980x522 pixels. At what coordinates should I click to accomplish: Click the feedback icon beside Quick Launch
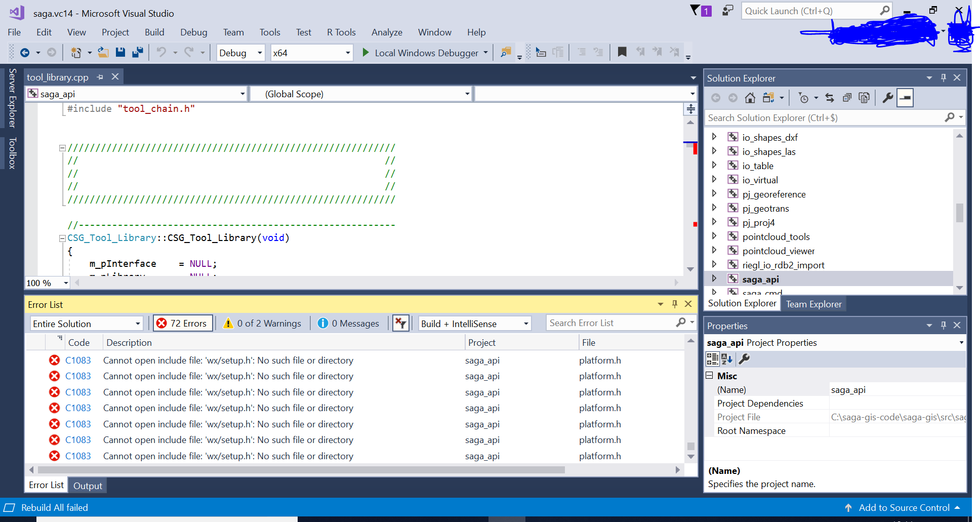[x=728, y=10]
